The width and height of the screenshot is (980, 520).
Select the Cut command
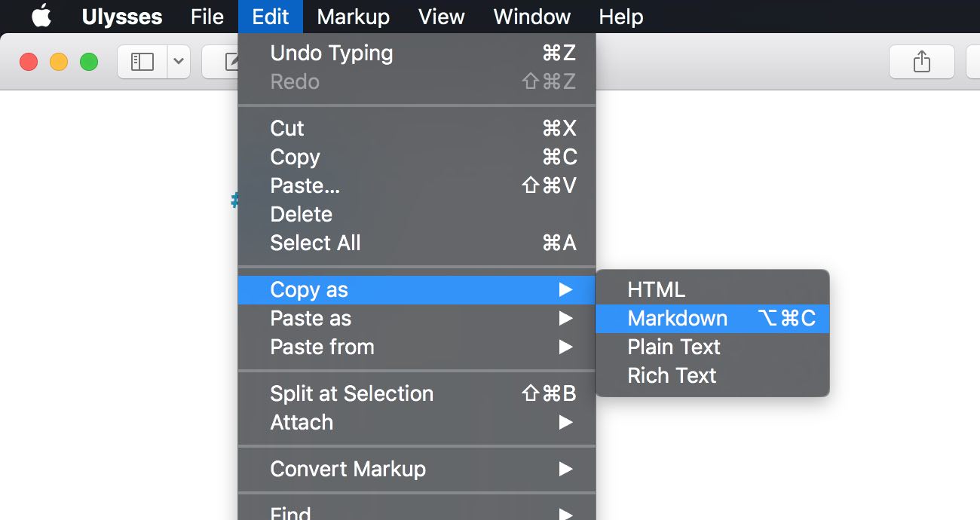pyautogui.click(x=417, y=129)
